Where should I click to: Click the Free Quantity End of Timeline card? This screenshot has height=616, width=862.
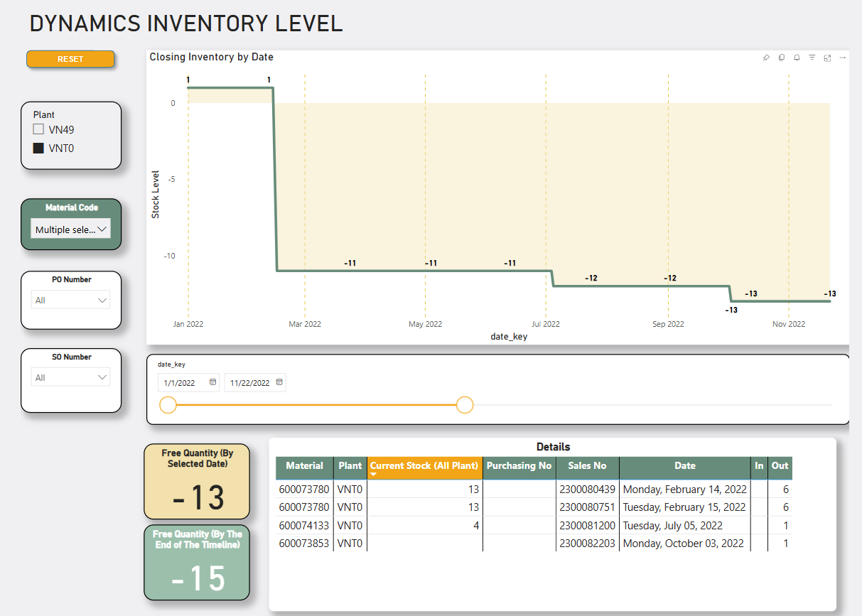197,563
